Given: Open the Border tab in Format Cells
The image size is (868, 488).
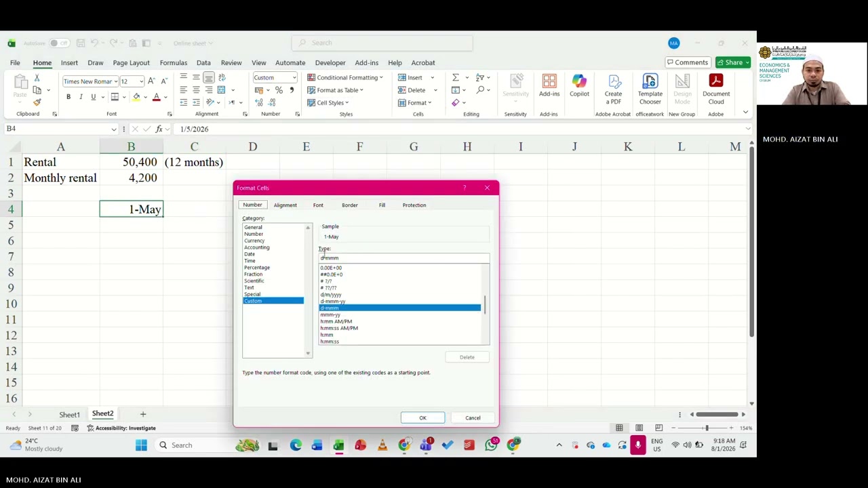Looking at the screenshot, I should click(349, 205).
